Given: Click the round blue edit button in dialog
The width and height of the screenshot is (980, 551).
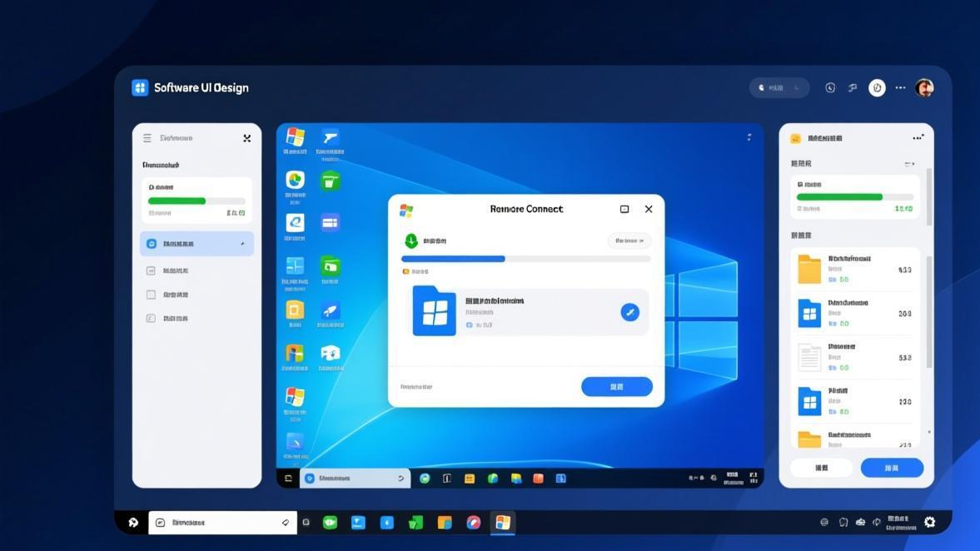Looking at the screenshot, I should coord(630,312).
